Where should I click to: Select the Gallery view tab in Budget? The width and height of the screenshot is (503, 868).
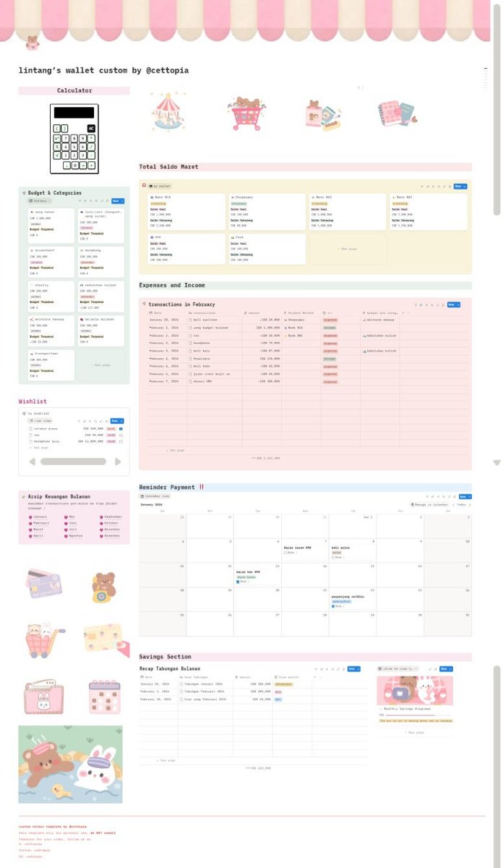click(x=38, y=201)
